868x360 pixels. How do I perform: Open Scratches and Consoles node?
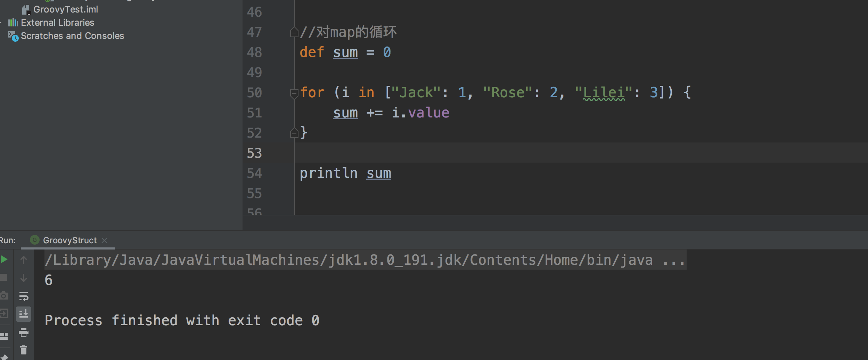point(72,36)
